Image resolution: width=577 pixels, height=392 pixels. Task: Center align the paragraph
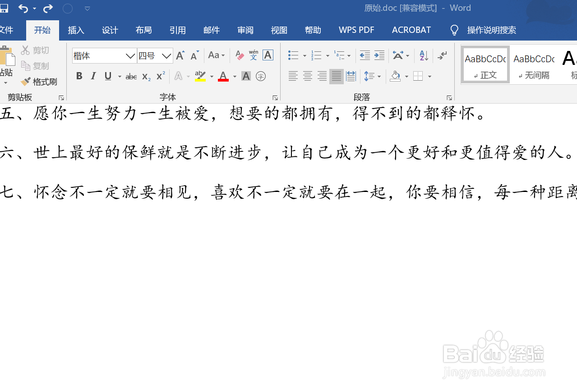click(x=308, y=76)
